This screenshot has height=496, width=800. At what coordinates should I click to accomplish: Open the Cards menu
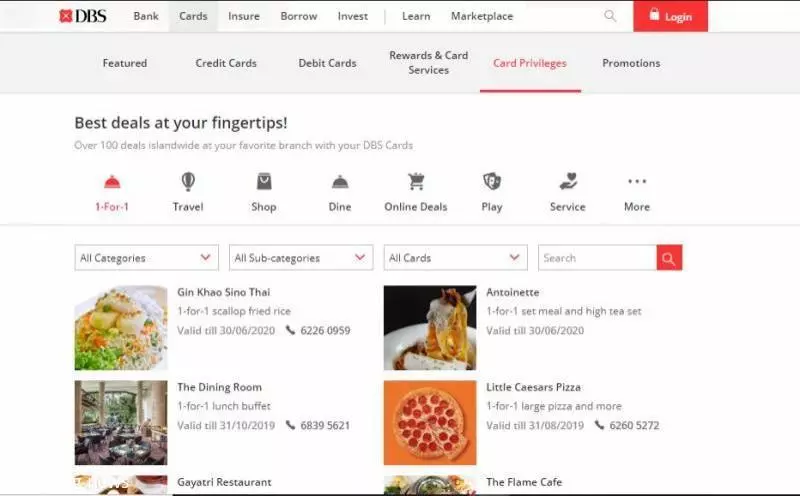tap(193, 16)
